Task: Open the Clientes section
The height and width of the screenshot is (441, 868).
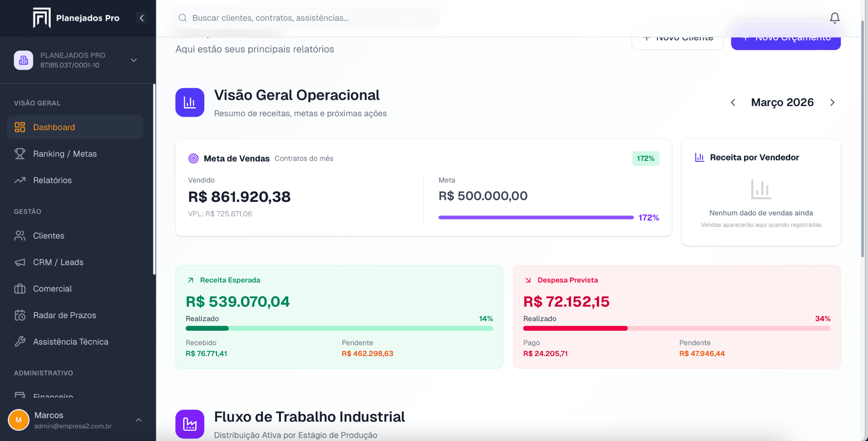Action: 75,235
